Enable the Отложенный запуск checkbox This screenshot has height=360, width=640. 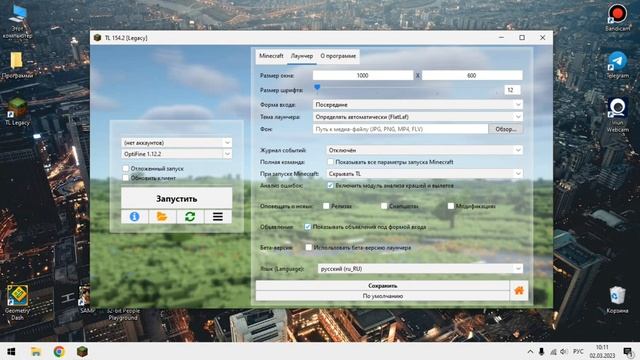126,168
